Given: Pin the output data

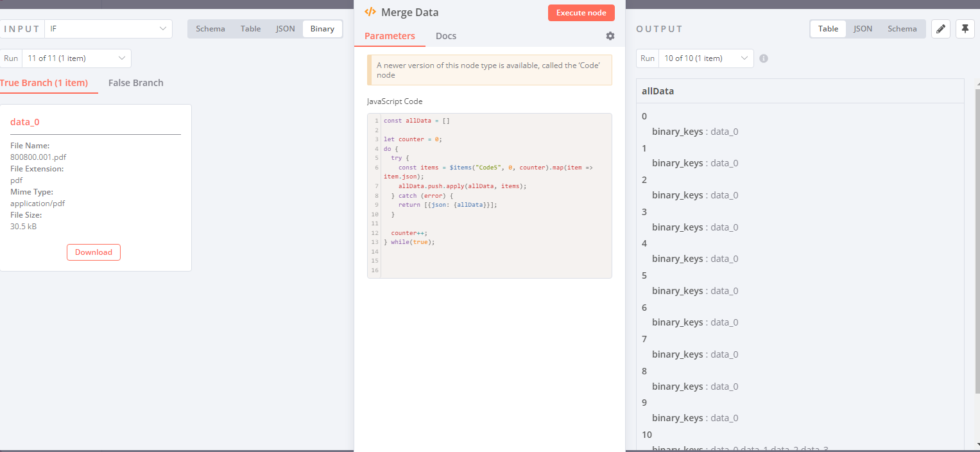Looking at the screenshot, I should (965, 29).
